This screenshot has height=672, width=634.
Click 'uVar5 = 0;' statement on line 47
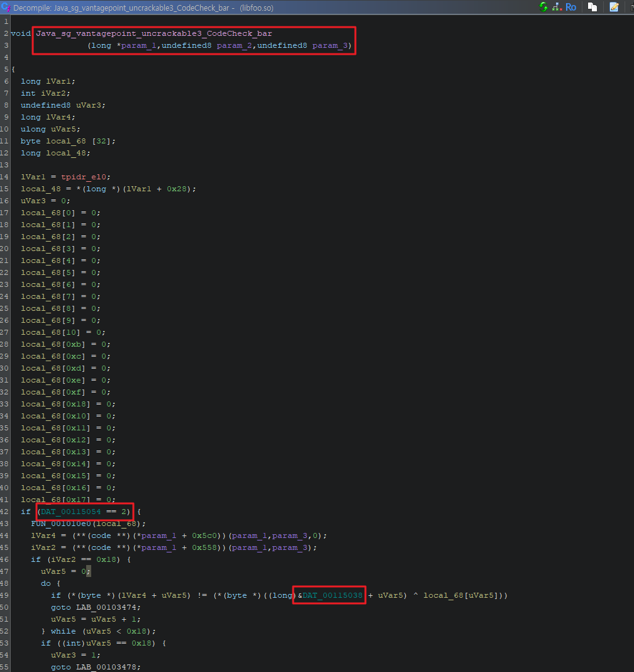[x=65, y=572]
